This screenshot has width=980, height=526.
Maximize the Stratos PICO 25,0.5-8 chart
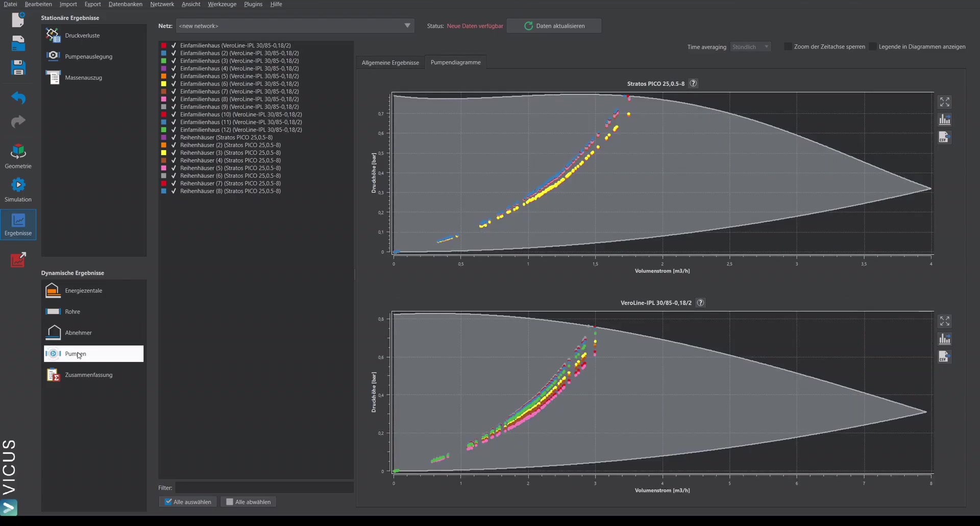(945, 102)
